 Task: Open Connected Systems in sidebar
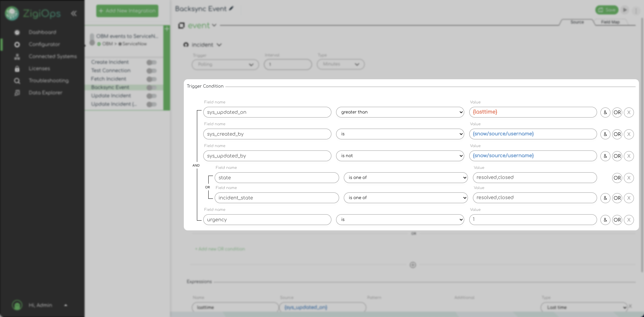52,56
